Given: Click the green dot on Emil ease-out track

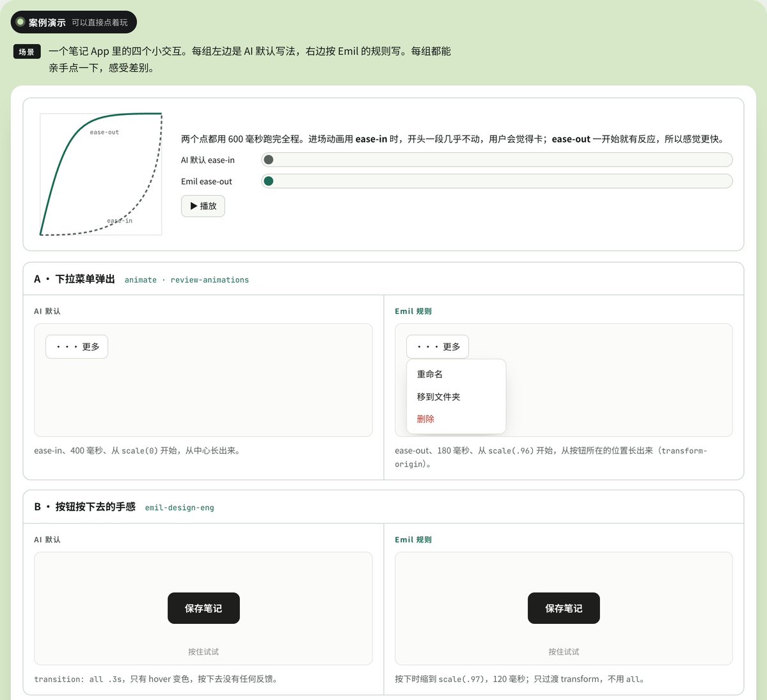Looking at the screenshot, I should coord(269,182).
